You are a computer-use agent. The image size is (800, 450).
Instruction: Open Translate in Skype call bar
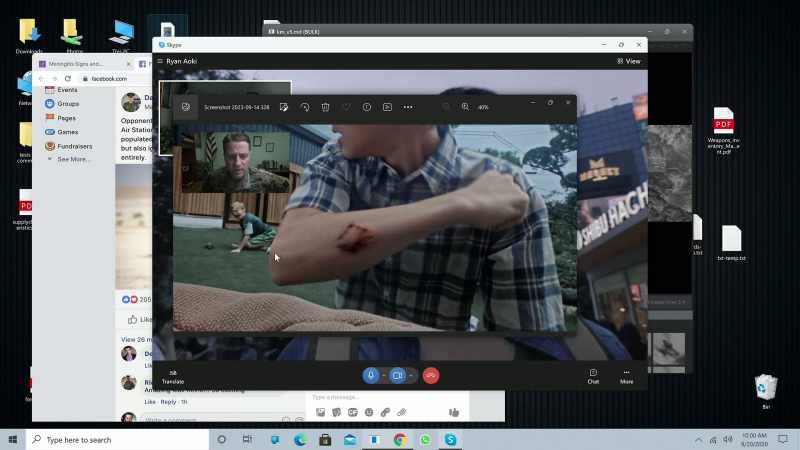click(x=173, y=377)
